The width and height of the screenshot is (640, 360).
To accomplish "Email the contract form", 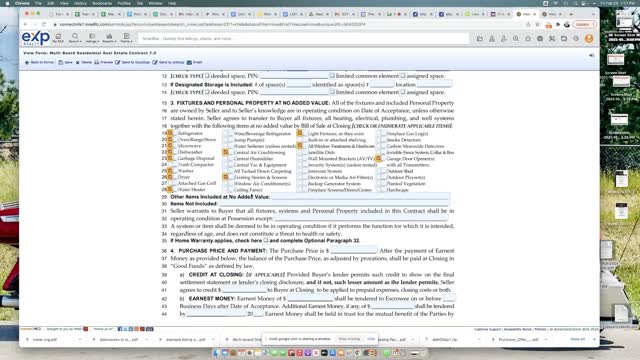I will pos(195,62).
